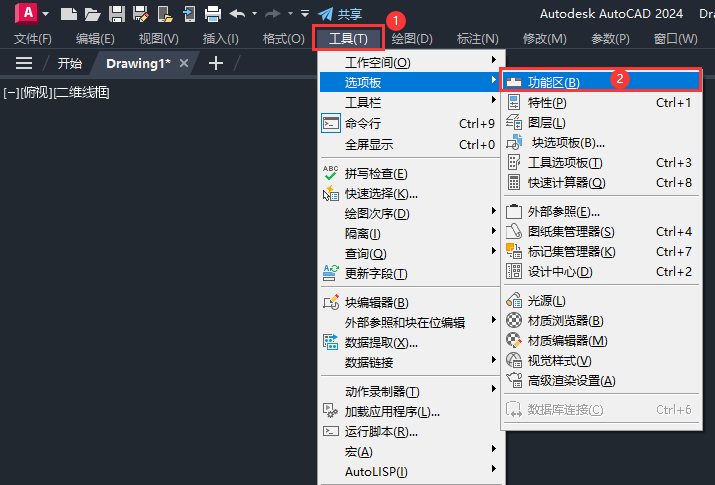The width and height of the screenshot is (715, 485).
Task: Toggle the 特性(P) properties palette
Action: tap(601, 103)
